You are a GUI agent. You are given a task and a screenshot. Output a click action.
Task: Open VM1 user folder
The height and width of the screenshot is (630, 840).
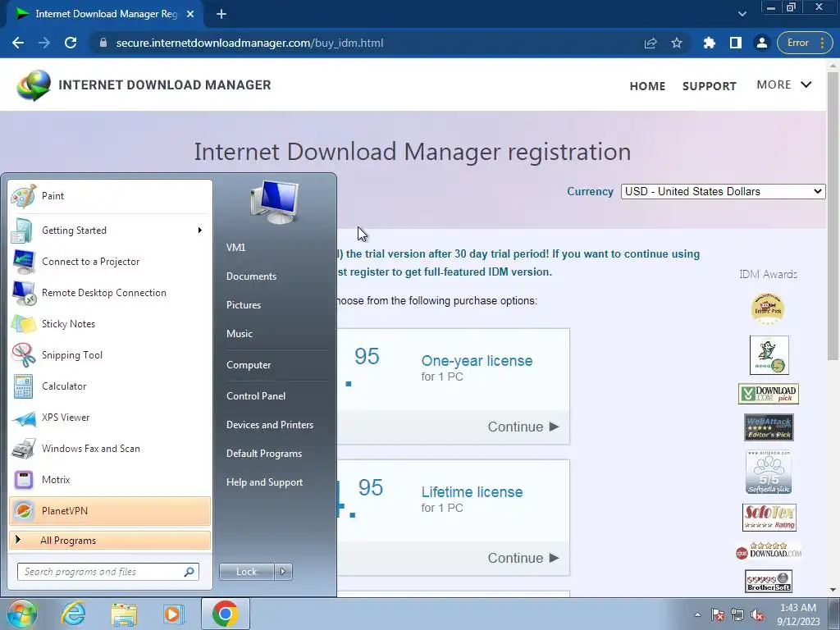(235, 248)
